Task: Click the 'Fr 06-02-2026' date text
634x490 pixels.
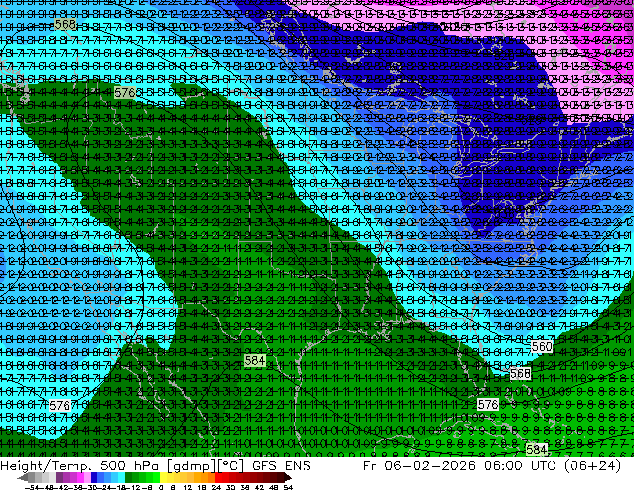Action: 419,466
